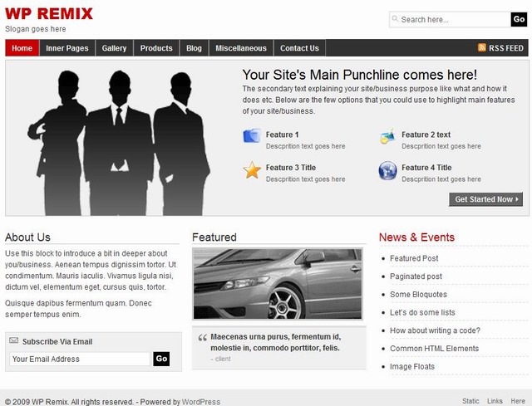Click the Feature 2 text title
The image size is (532, 406).
426,135
